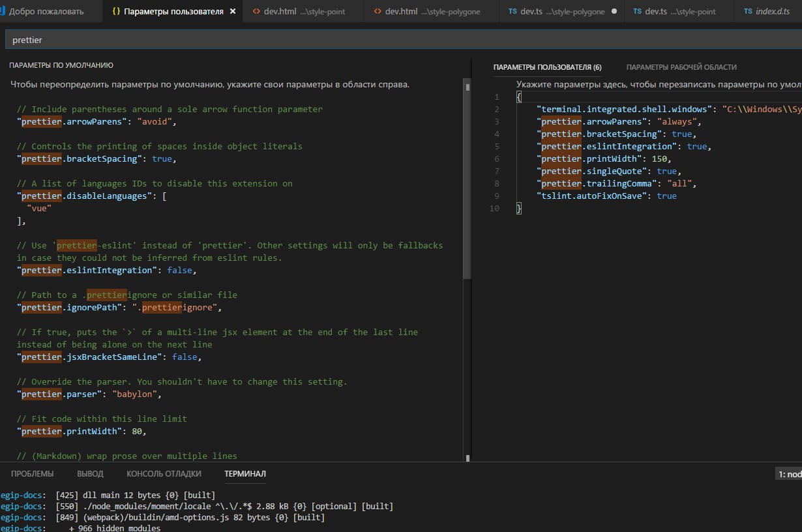Click "prettier.ignorePath" default setting

pos(119,307)
